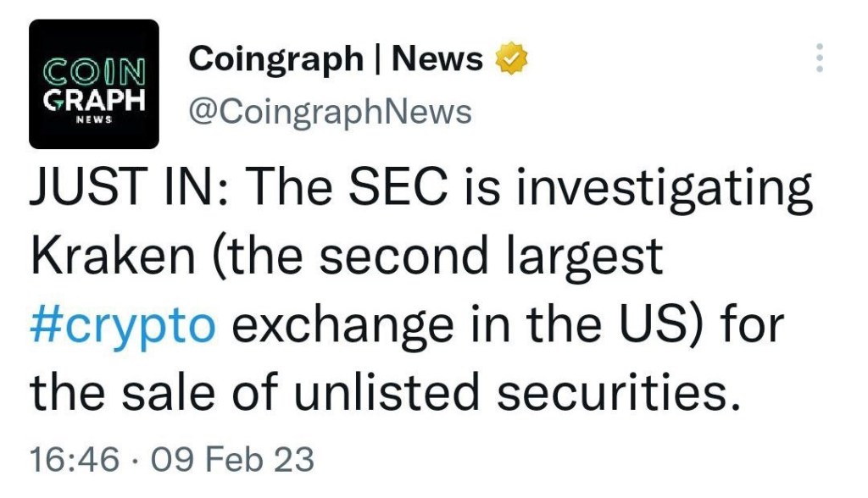Click the word Kraken in tweet
This screenshot has height=498, width=868.
pyautogui.click(x=113, y=256)
